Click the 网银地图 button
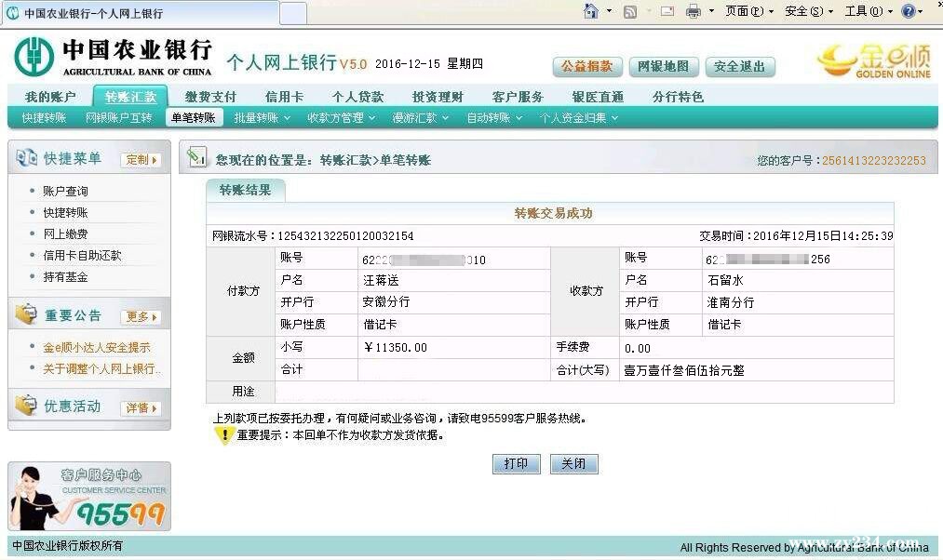The width and height of the screenshot is (943, 560). 664,66
